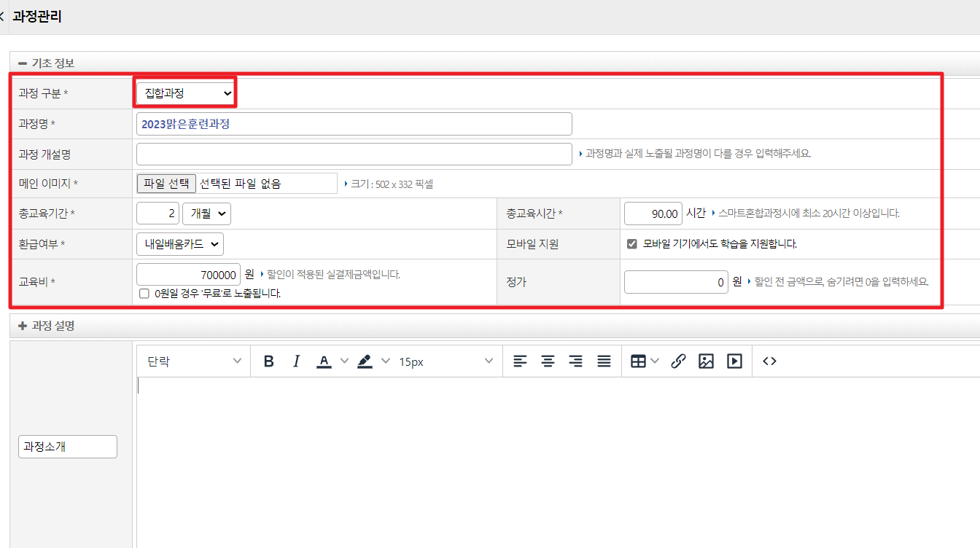Click the 과정 개설명 input field
This screenshot has height=548, width=980.
point(354,154)
